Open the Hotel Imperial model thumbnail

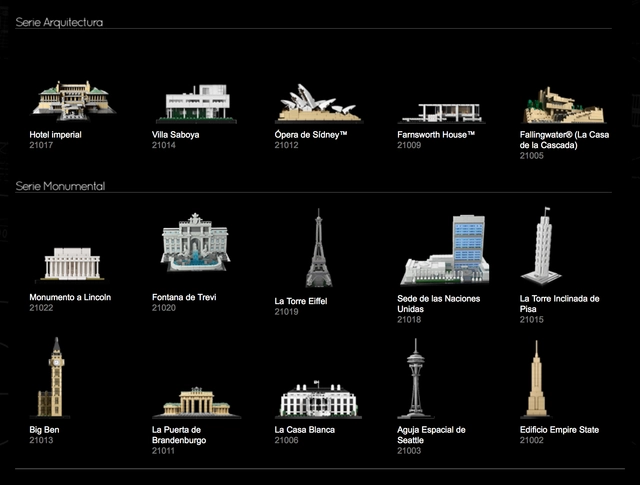tap(74, 100)
